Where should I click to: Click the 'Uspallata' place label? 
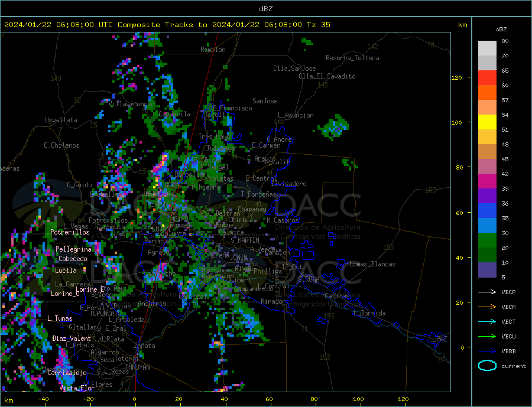[61, 120]
